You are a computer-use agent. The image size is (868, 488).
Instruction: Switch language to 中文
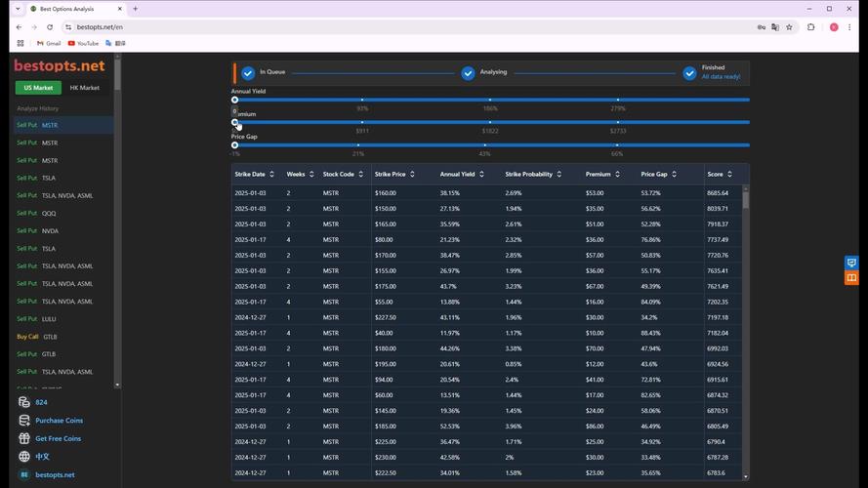(x=42, y=457)
